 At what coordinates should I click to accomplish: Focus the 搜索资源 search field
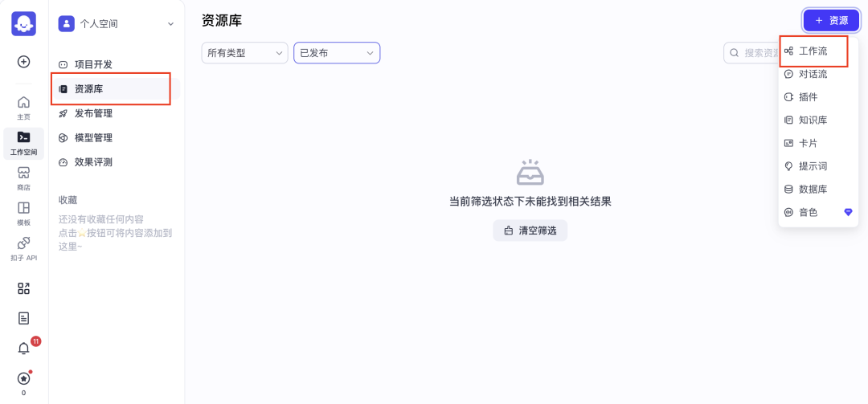tap(753, 53)
